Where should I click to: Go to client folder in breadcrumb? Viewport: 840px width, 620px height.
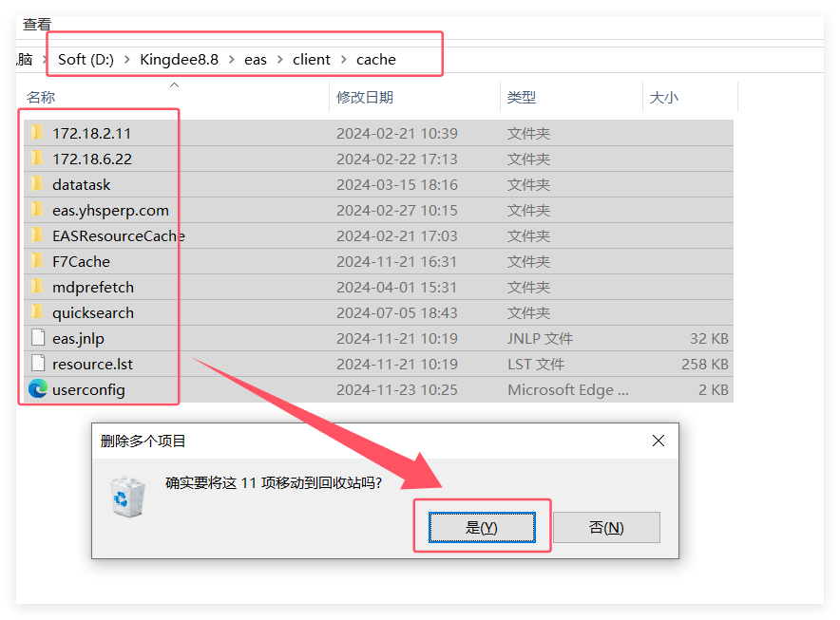[x=312, y=60]
